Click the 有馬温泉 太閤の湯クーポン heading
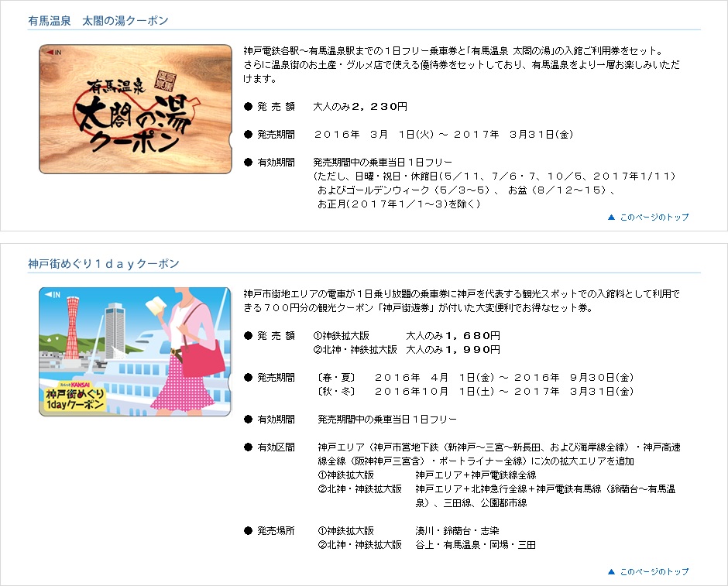Image resolution: width=728 pixels, height=586 pixels. click(98, 21)
